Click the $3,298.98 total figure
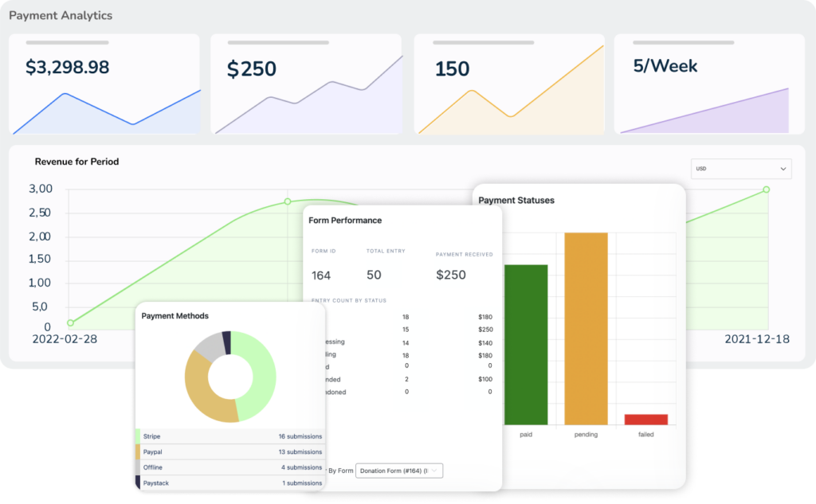 click(67, 67)
